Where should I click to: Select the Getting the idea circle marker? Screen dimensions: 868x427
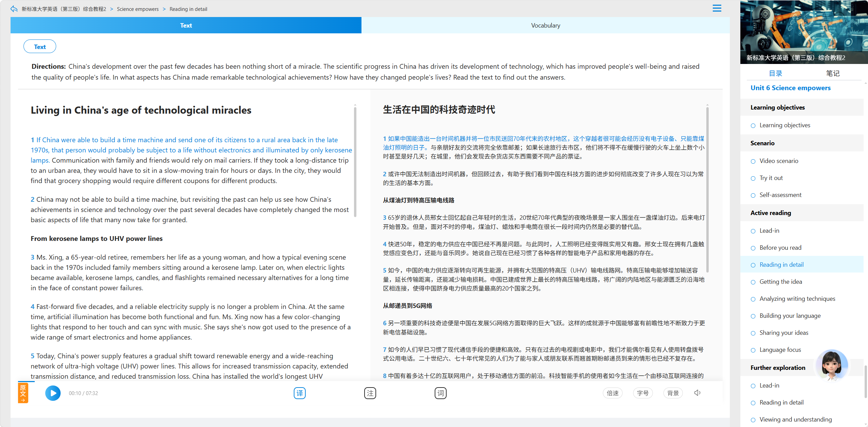pyautogui.click(x=753, y=282)
